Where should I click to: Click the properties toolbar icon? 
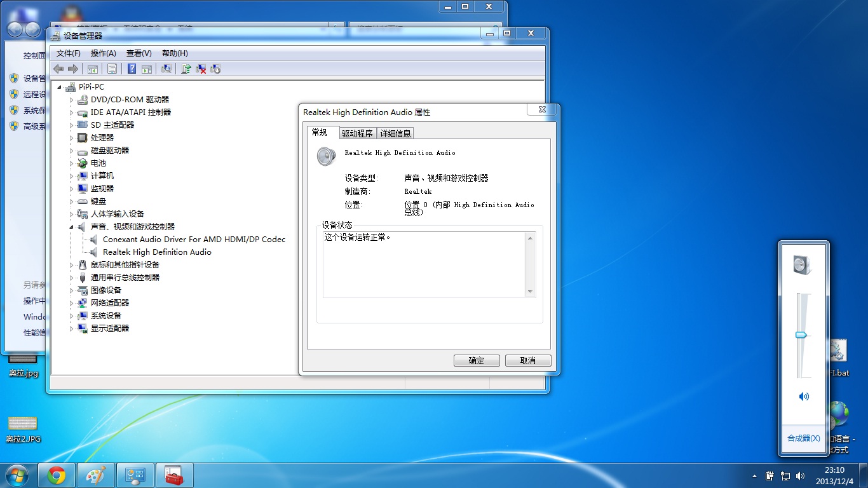(x=113, y=69)
